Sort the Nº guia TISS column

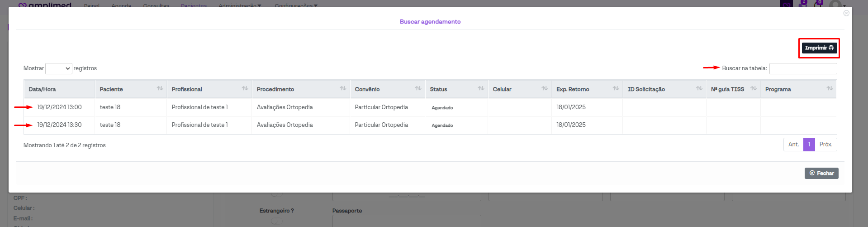pyautogui.click(x=754, y=89)
